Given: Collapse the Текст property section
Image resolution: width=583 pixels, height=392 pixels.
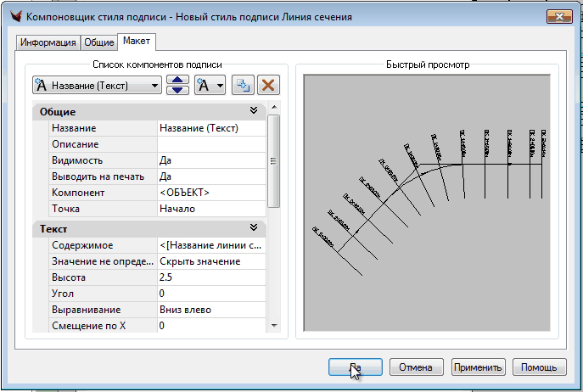Looking at the screenshot, I should [253, 227].
